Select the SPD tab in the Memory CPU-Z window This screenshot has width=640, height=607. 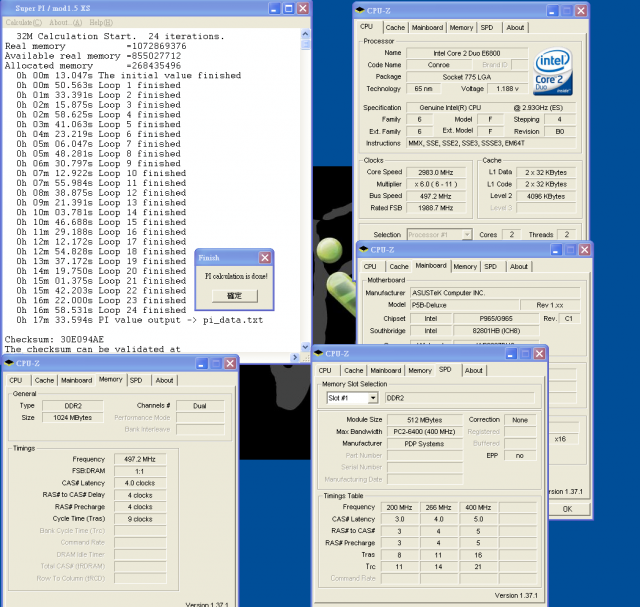point(136,380)
